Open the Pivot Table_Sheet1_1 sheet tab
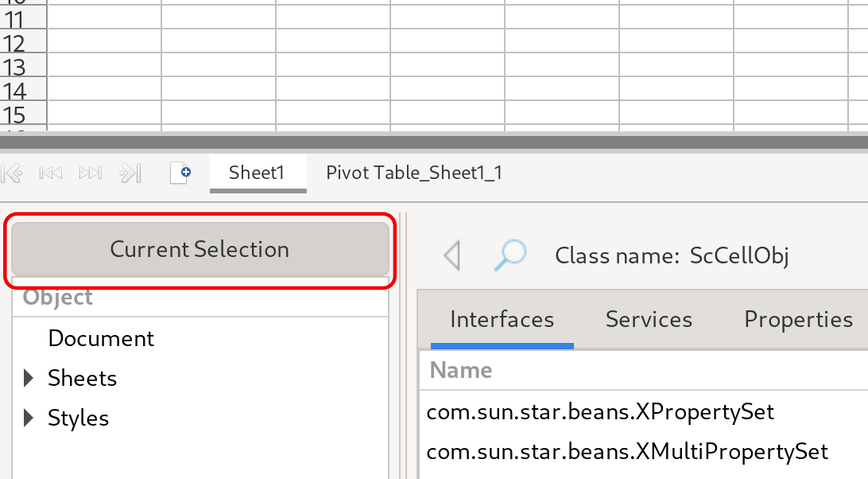The height and width of the screenshot is (479, 868). pyautogui.click(x=414, y=173)
